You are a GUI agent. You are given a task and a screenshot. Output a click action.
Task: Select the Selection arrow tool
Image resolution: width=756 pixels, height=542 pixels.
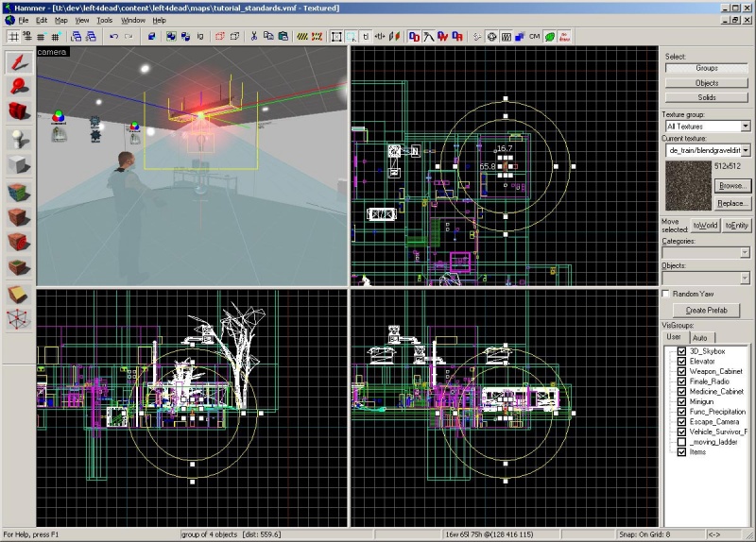click(19, 62)
